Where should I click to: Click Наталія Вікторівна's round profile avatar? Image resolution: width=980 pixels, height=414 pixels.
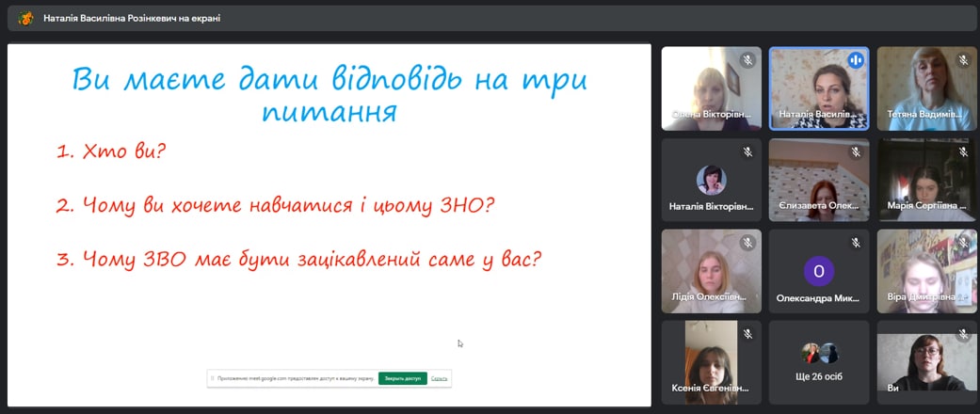pos(712,180)
